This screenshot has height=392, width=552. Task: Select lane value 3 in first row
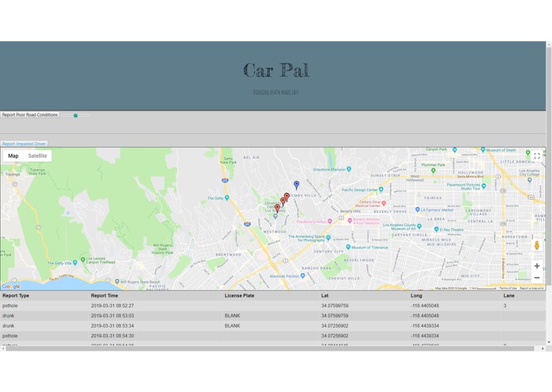[x=505, y=306]
